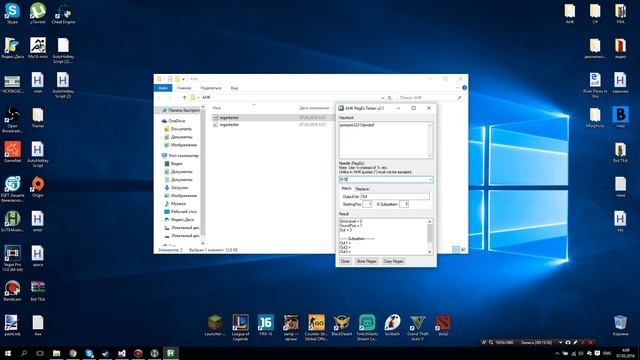The height and width of the screenshot is (360, 640).
Task: Expand the Explorer address bar history dropdown
Action: coord(383,98)
